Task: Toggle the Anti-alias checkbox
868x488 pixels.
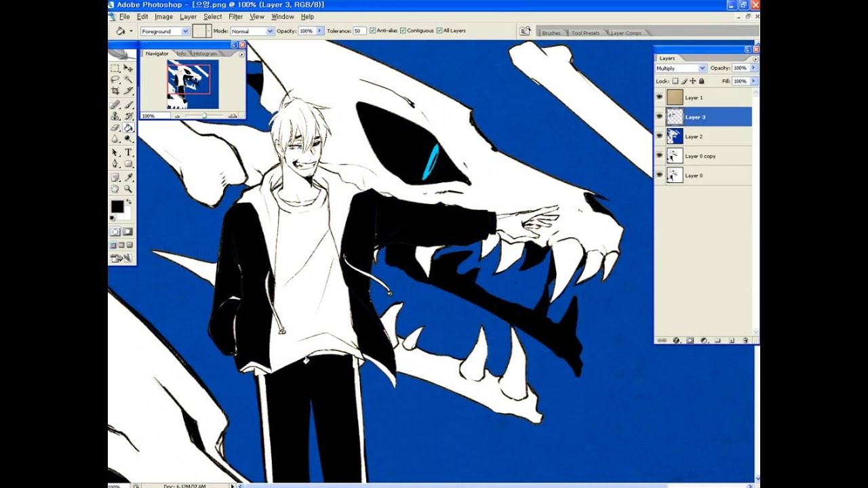Action: 373,30
